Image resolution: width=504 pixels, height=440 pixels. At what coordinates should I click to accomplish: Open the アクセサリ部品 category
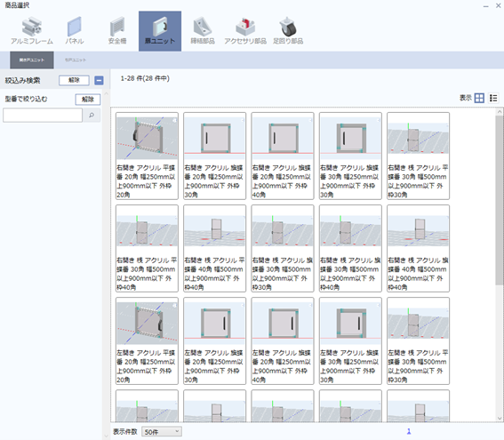(245, 31)
